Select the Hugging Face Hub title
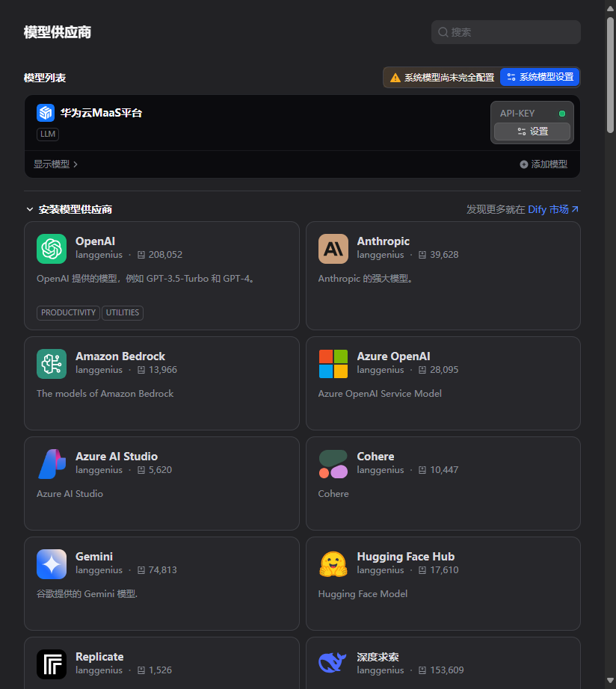616x689 pixels. point(406,557)
